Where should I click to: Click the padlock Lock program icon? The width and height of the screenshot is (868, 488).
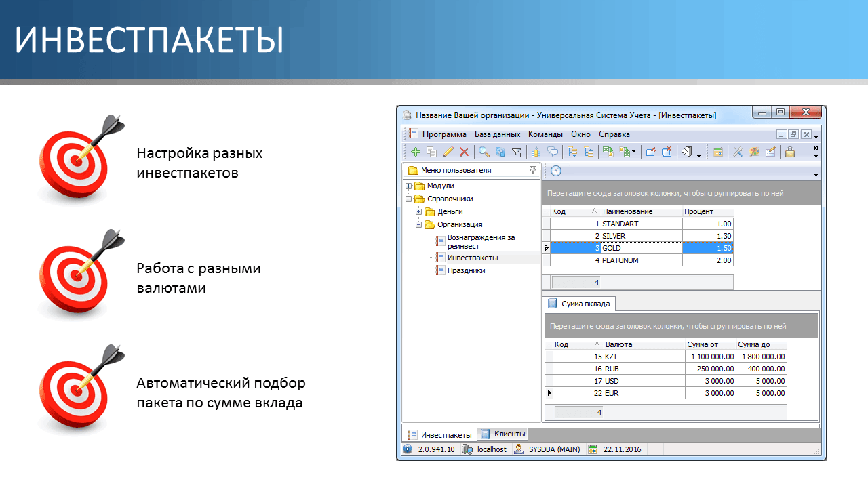(790, 152)
